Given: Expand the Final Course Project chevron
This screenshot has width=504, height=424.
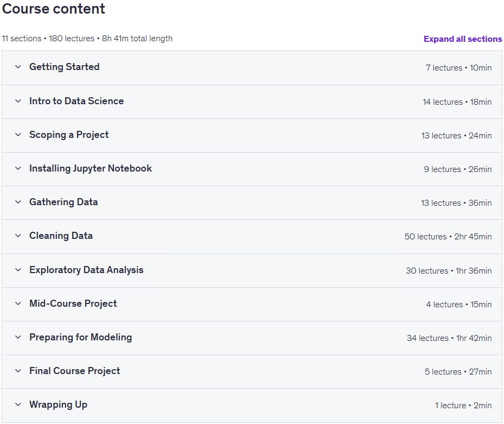Looking at the screenshot, I should 18,371.
